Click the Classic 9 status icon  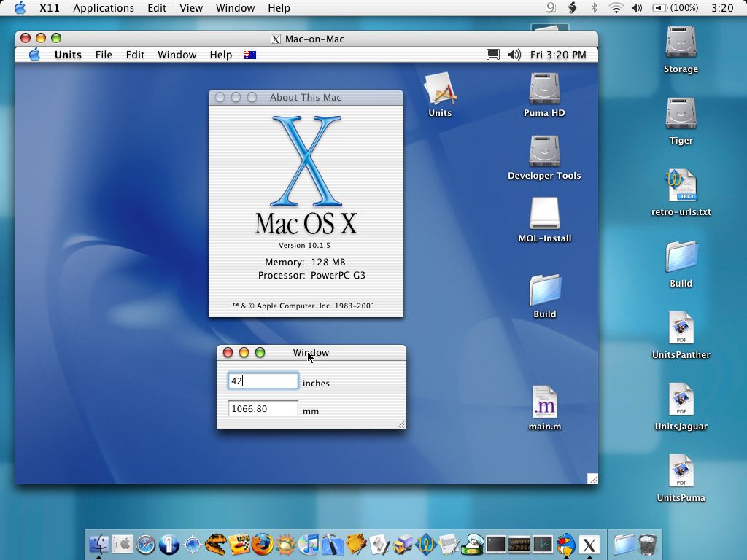[x=551, y=7]
